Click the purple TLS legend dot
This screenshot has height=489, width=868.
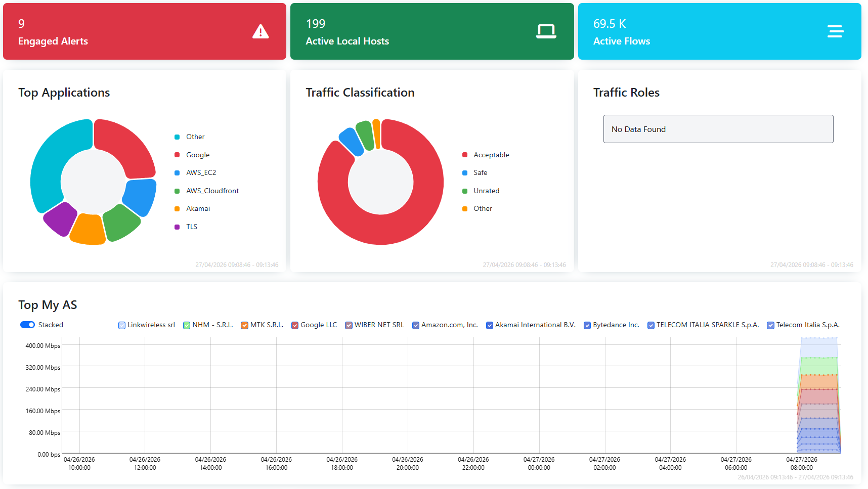[x=177, y=227]
